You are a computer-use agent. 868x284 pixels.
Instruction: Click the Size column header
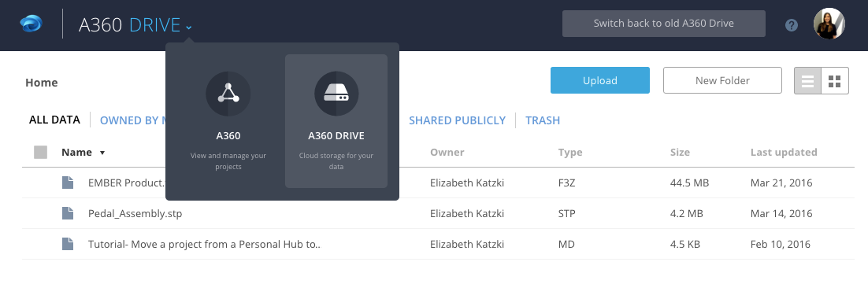pyautogui.click(x=680, y=152)
